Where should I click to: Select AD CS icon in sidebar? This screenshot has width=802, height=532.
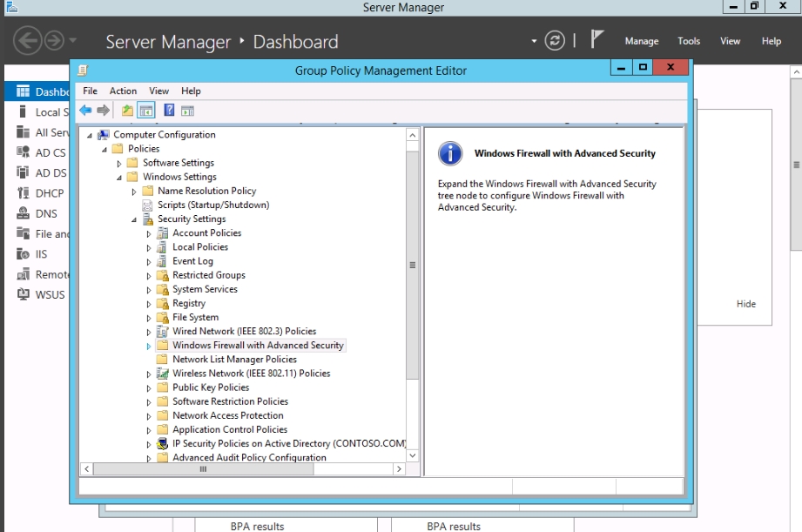23,152
